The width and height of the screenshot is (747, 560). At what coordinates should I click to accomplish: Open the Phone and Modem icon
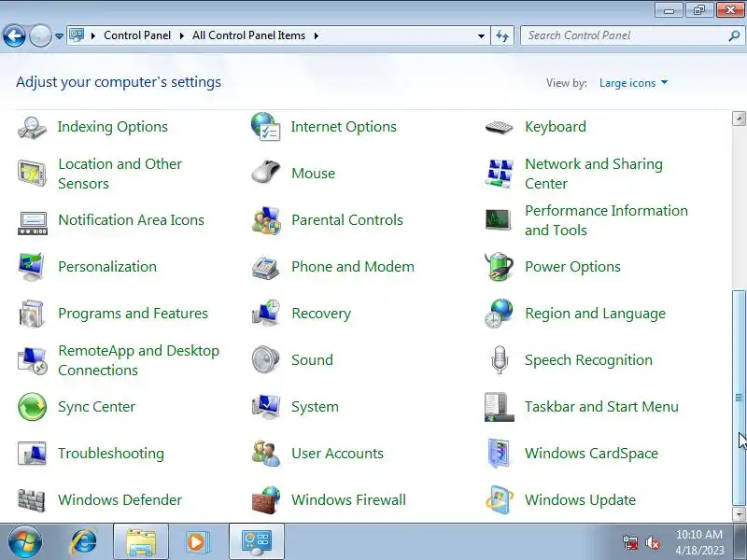pyautogui.click(x=265, y=268)
